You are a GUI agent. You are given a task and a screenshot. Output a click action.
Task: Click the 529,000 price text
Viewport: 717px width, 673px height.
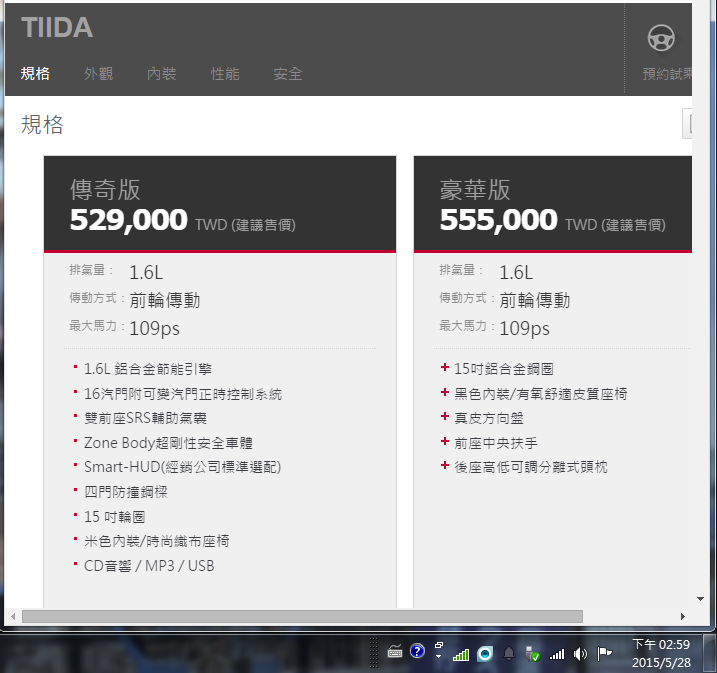(128, 220)
